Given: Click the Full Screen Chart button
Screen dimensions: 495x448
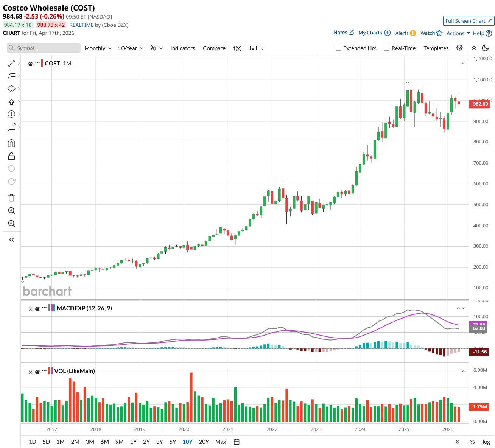Looking at the screenshot, I should click(469, 21).
